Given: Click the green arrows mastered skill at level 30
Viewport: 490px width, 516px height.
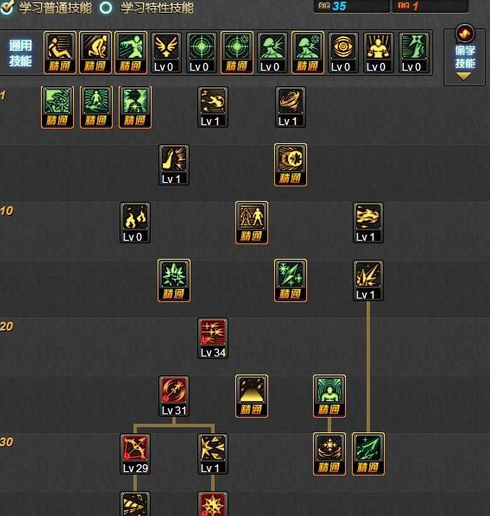Looking at the screenshot, I should coord(368,454).
